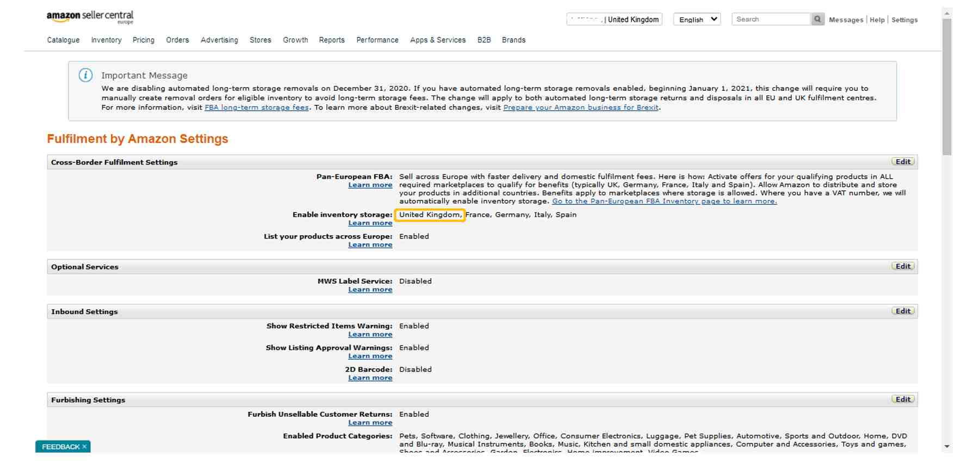The width and height of the screenshot is (980, 464).
Task: Open the Orders menu
Action: (177, 40)
